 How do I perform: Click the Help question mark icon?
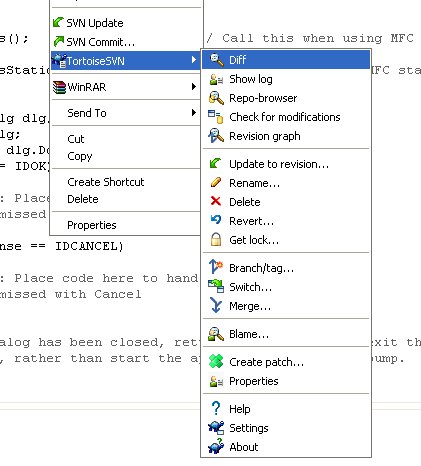click(216, 408)
